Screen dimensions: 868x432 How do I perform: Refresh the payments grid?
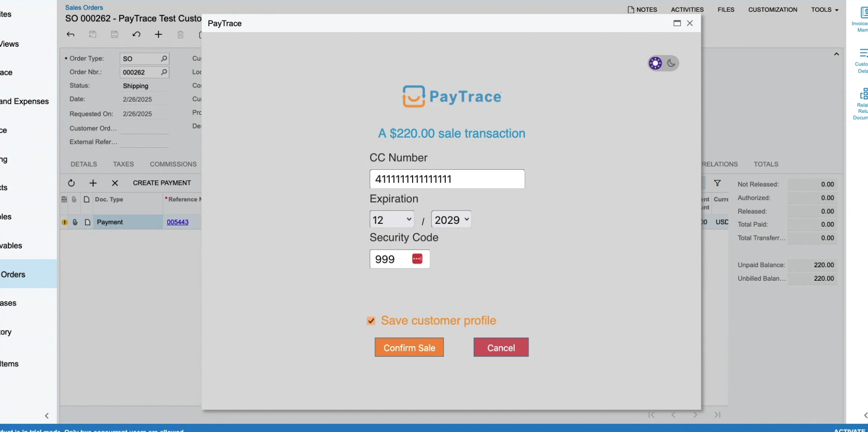coord(72,183)
